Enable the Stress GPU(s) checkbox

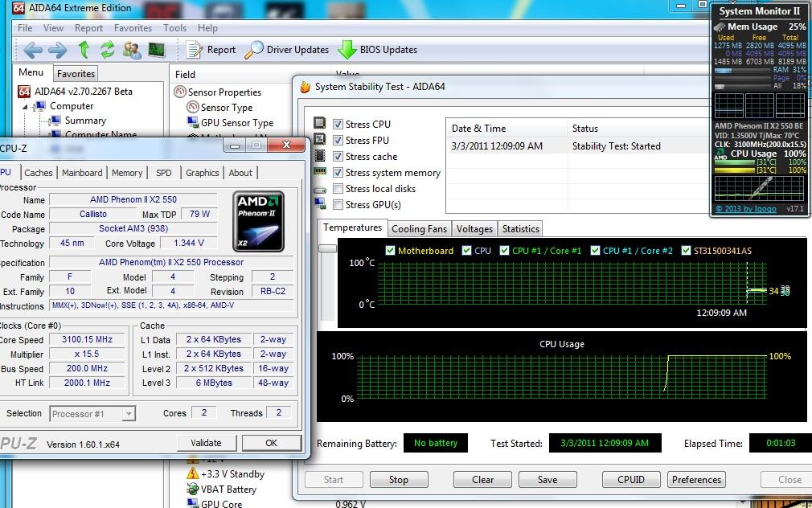pyautogui.click(x=338, y=204)
